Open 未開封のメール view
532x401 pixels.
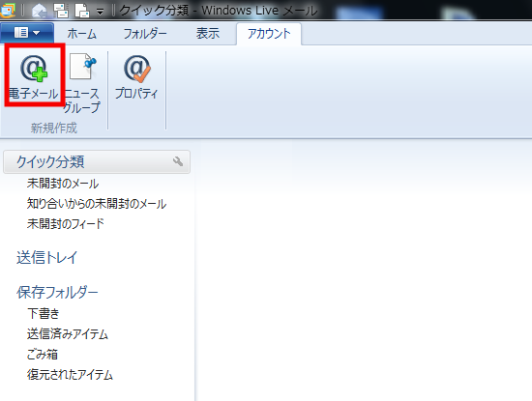pyautogui.click(x=63, y=184)
